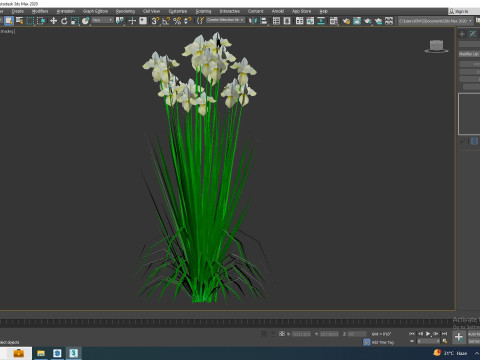Open the Arnold menu

278,11
